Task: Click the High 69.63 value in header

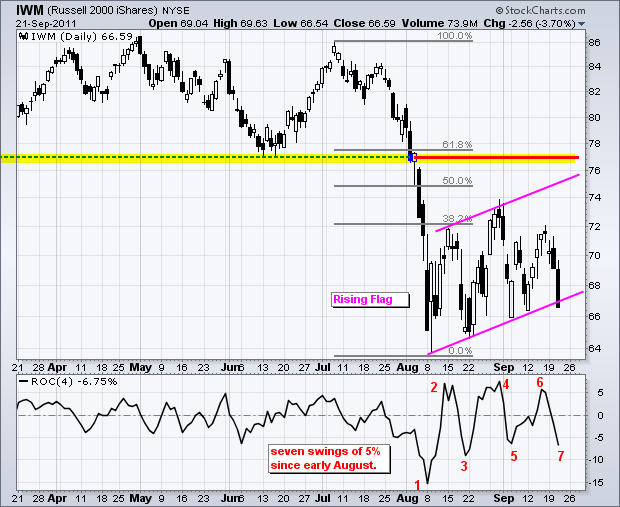Action: tap(240, 24)
